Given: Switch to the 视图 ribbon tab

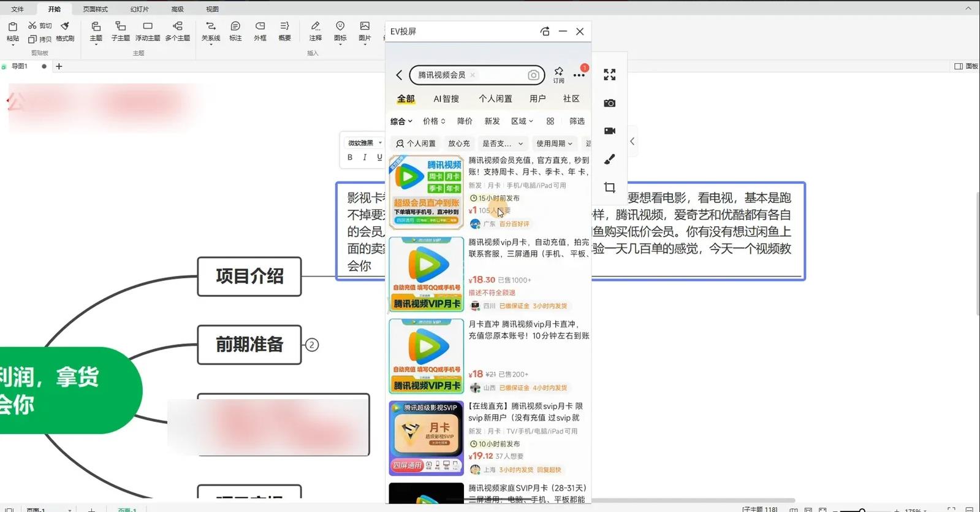Looking at the screenshot, I should click(212, 9).
